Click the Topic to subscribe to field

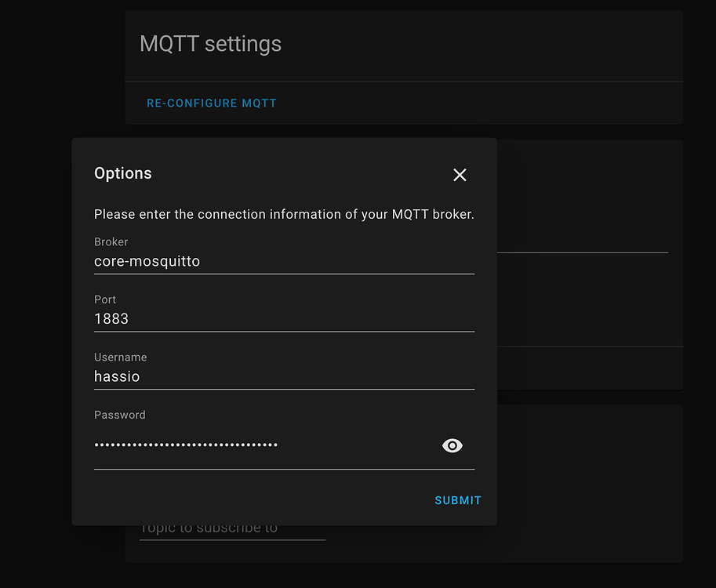(x=232, y=527)
